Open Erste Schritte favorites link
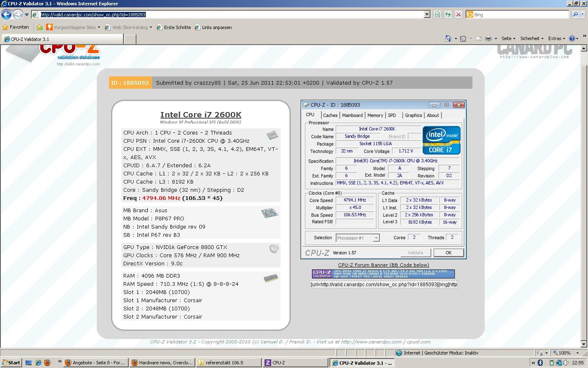588x368 pixels. [174, 27]
